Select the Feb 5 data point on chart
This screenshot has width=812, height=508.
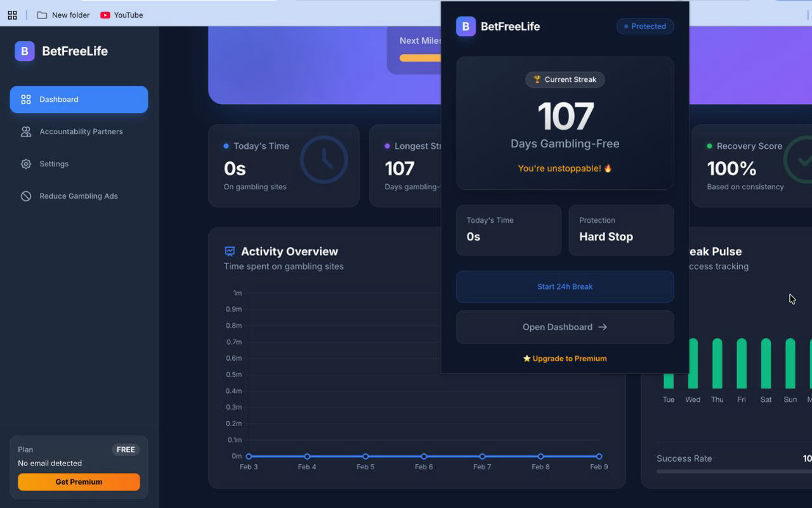(365, 457)
